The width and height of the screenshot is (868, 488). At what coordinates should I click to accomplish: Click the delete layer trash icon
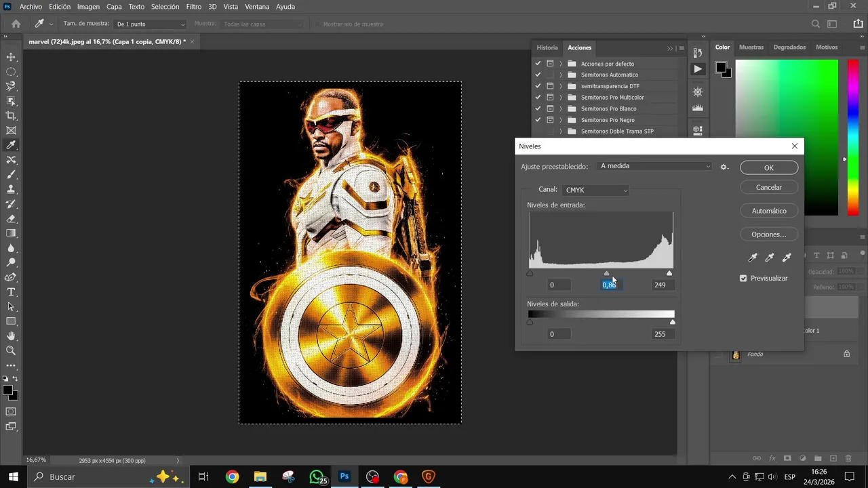point(850,459)
